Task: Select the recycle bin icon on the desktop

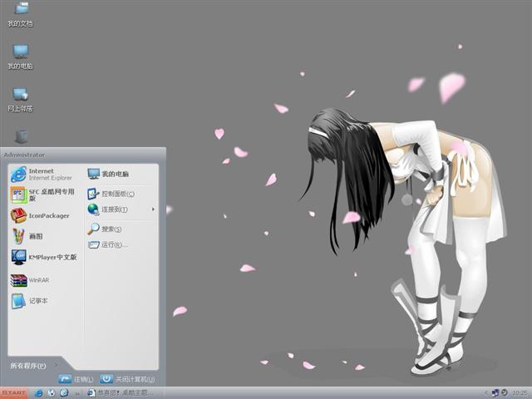Action: pos(21,136)
